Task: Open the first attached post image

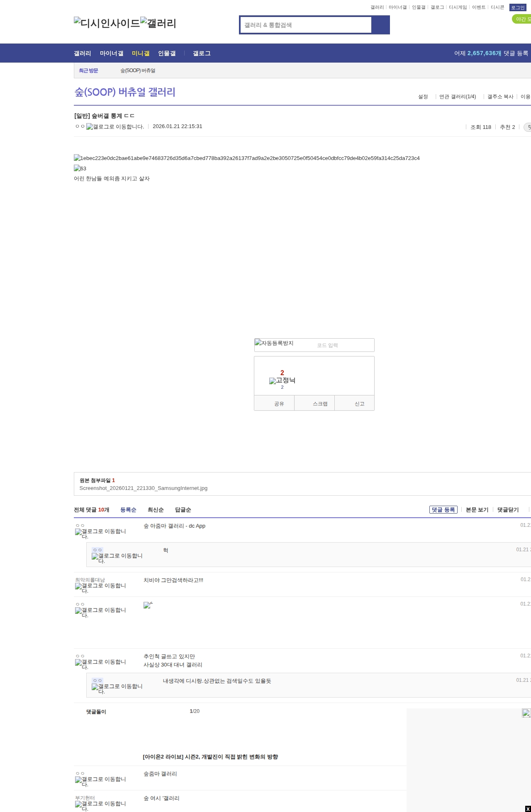Action: coord(247,158)
